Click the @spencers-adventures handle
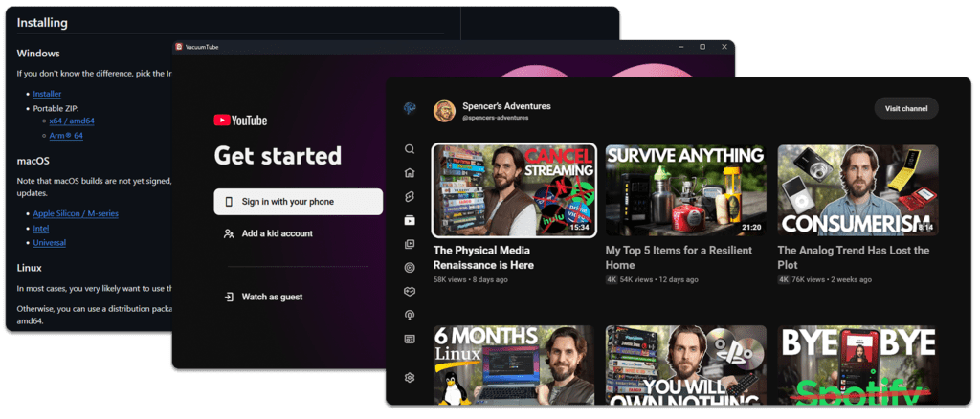This screenshot has width=980, height=419. click(x=496, y=118)
